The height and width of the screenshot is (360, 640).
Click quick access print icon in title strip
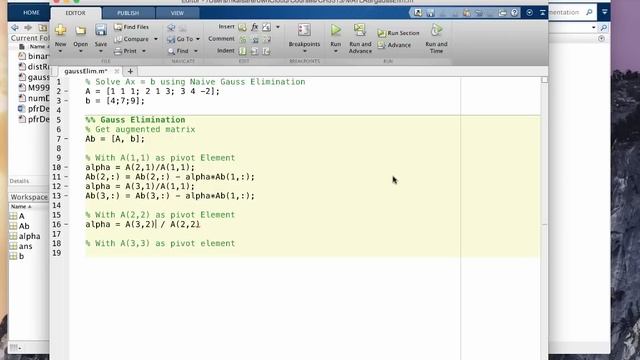502,13
